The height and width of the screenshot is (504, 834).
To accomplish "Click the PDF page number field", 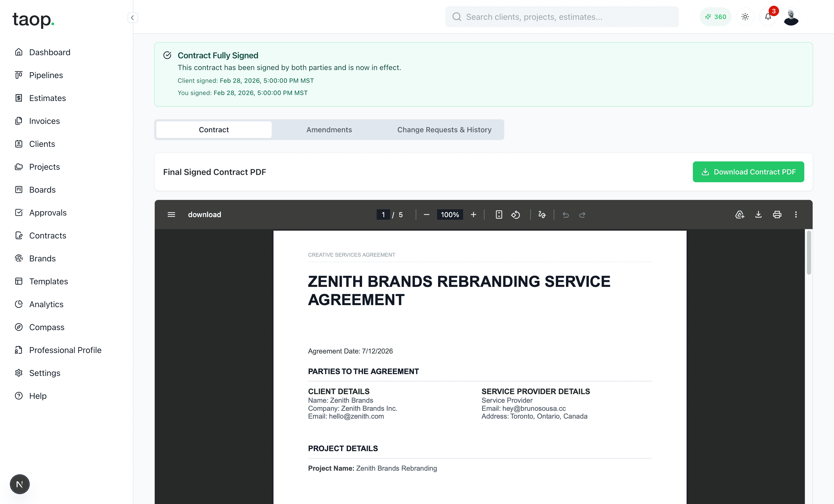I will (x=383, y=215).
